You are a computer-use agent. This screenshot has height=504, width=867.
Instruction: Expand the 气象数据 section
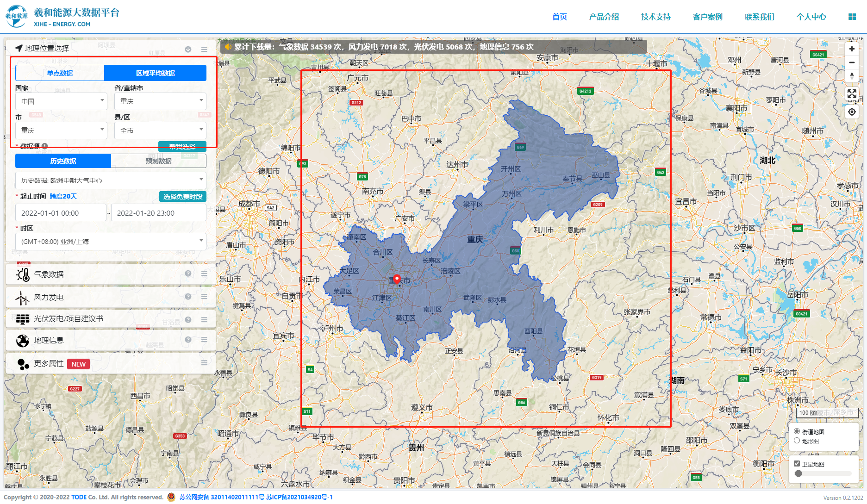click(111, 274)
